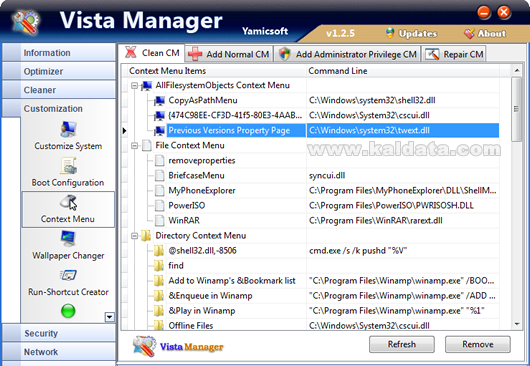Open the Updates link
Image resolution: width=530 pixels, height=366 pixels.
click(417, 33)
